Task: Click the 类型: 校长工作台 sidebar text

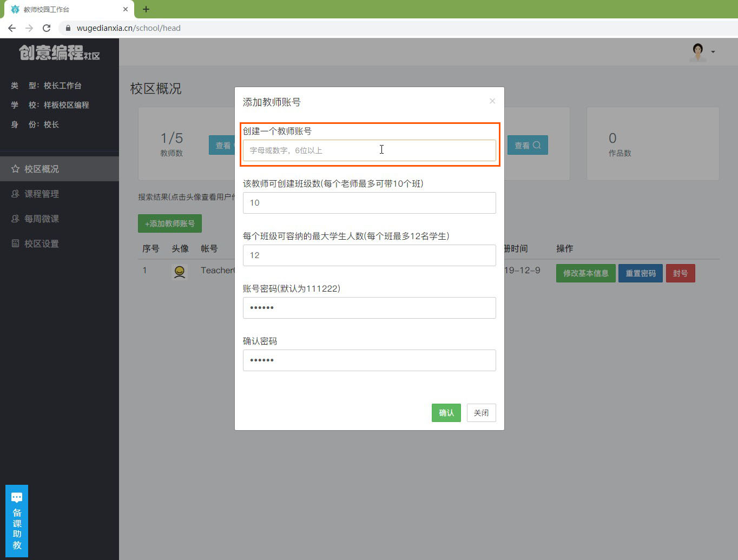Action: [x=47, y=85]
